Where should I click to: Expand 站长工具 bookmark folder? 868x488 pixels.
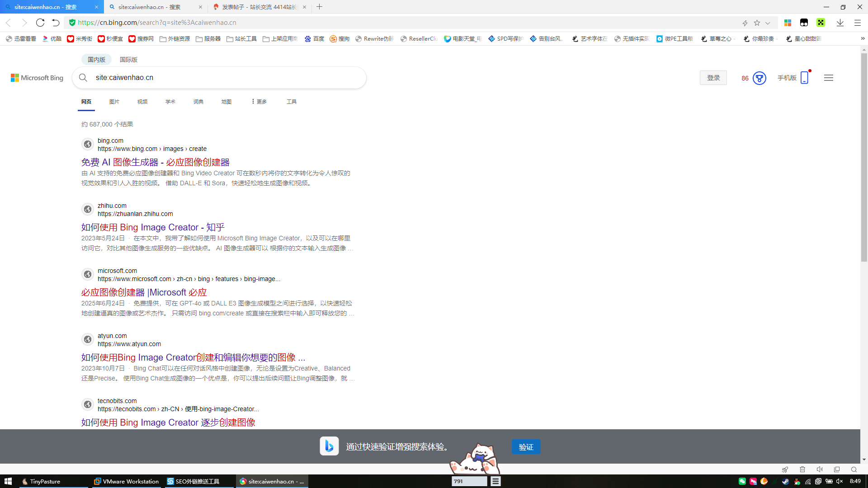pyautogui.click(x=241, y=39)
